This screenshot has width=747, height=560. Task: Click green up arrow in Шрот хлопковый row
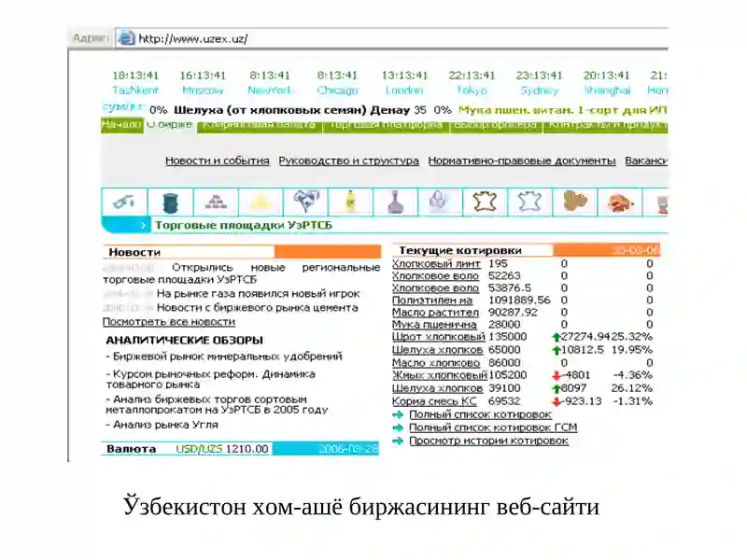click(x=556, y=337)
